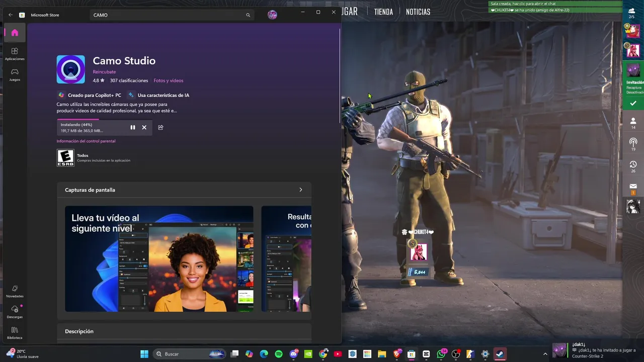This screenshot has height=362, width=644.
Task: Open WhatsApp from the taskbar
Action: 441,354
